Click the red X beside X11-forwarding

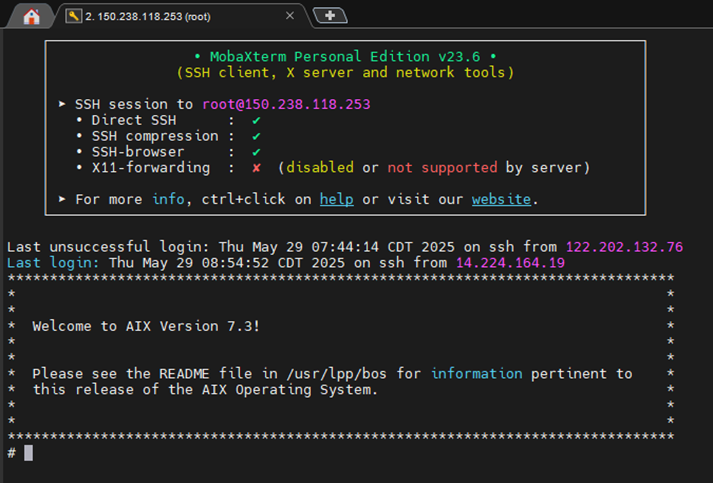click(256, 168)
